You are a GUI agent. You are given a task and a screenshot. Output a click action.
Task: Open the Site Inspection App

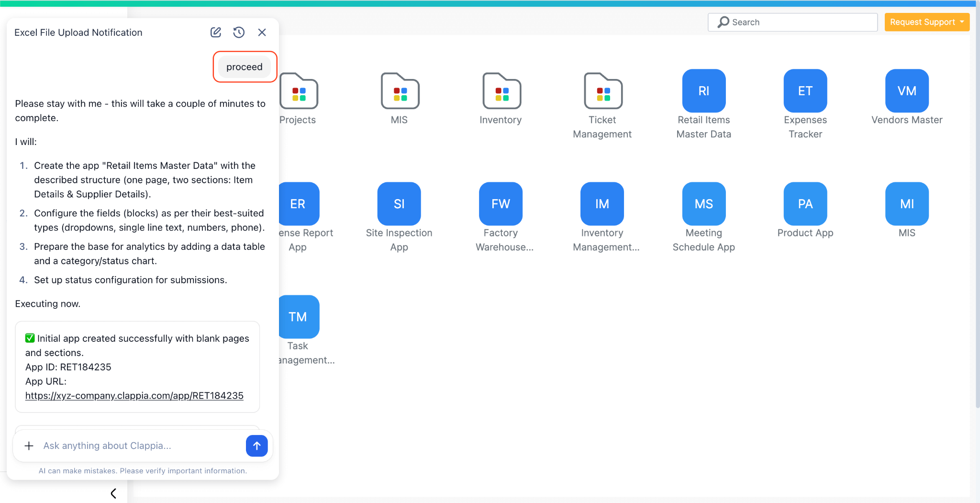click(x=399, y=203)
